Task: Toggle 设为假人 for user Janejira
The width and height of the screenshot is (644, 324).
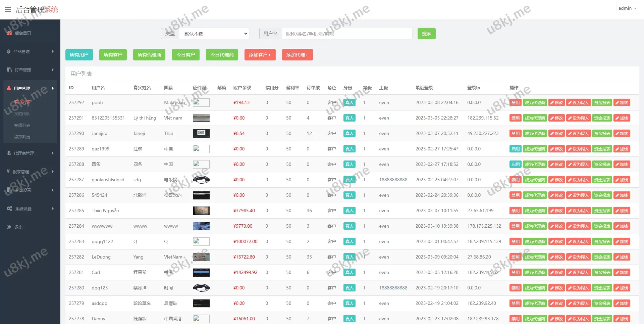Action: 578,134
